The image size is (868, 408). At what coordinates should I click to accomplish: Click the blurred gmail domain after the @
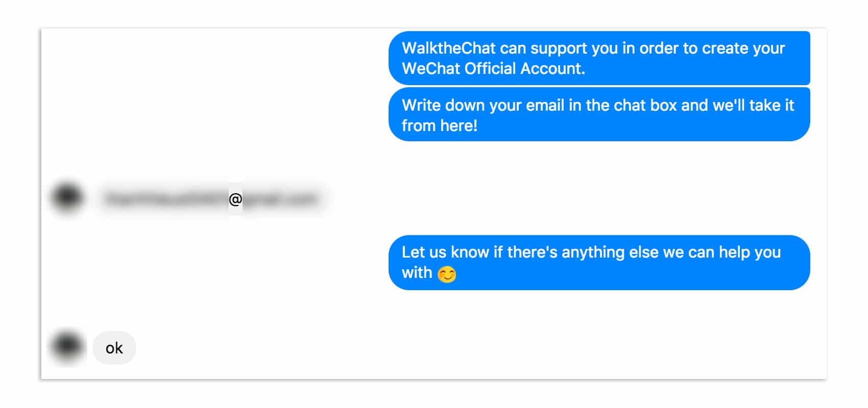coord(281,199)
